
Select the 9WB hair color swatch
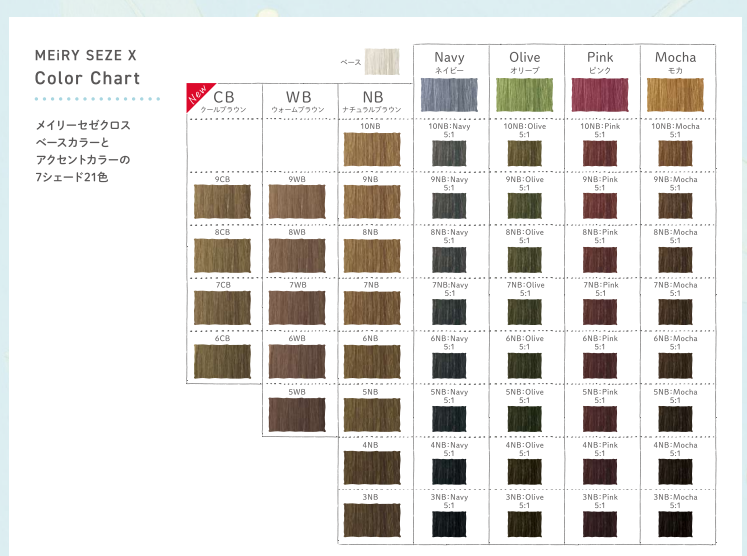297,202
